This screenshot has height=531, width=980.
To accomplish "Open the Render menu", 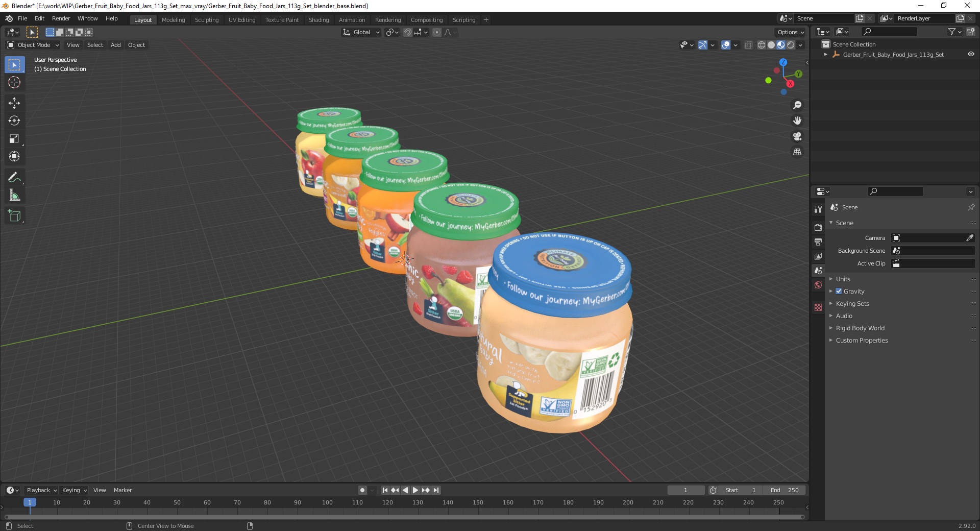I will (61, 18).
